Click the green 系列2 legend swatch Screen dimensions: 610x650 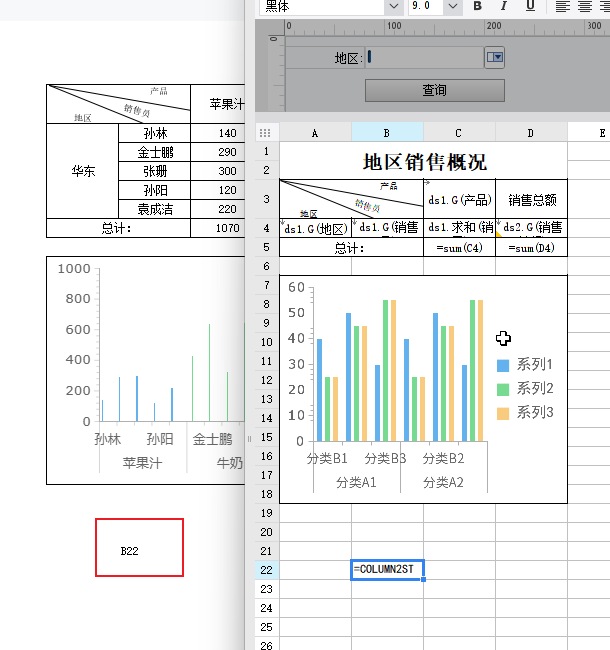[503, 389]
